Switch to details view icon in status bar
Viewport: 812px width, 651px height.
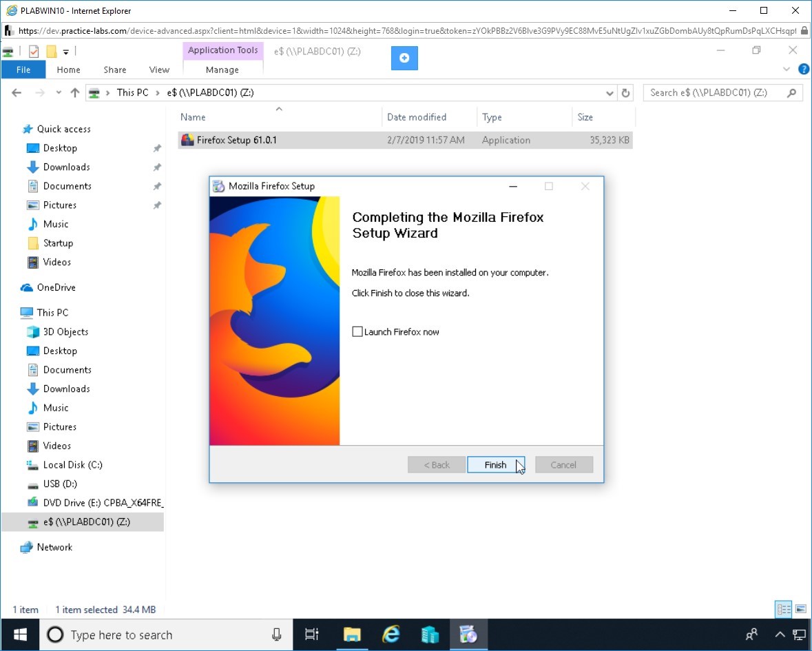[784, 609]
